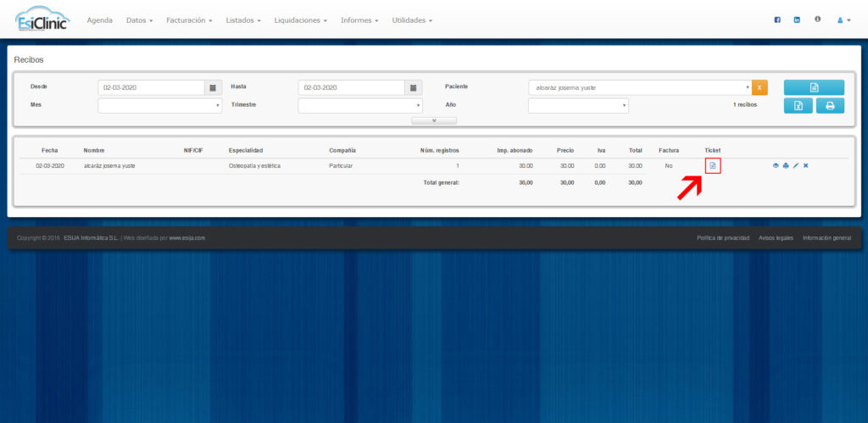Open the Facebook icon in the header
Image resolution: width=868 pixels, height=423 pixels.
click(777, 20)
